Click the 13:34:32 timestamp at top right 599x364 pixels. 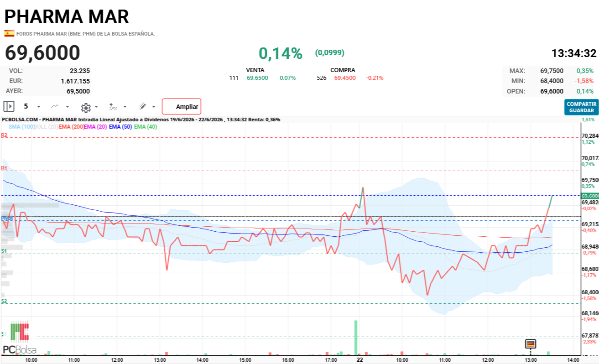tap(574, 53)
